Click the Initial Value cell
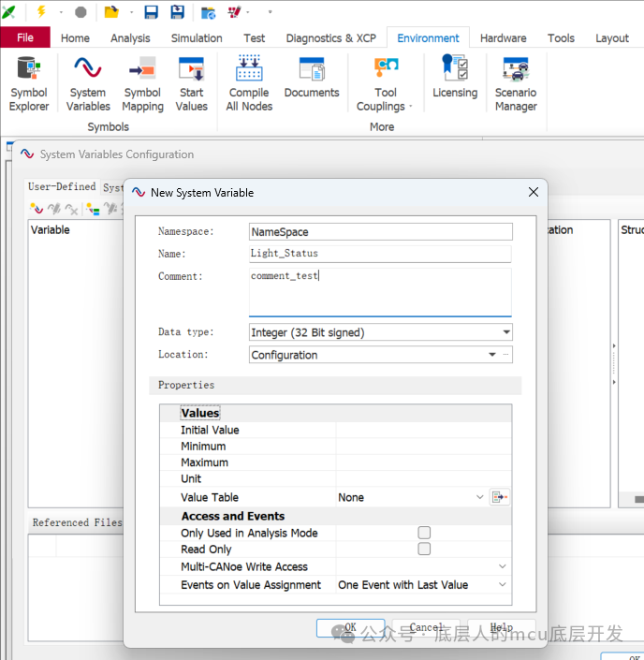This screenshot has height=660, width=644. click(x=424, y=430)
